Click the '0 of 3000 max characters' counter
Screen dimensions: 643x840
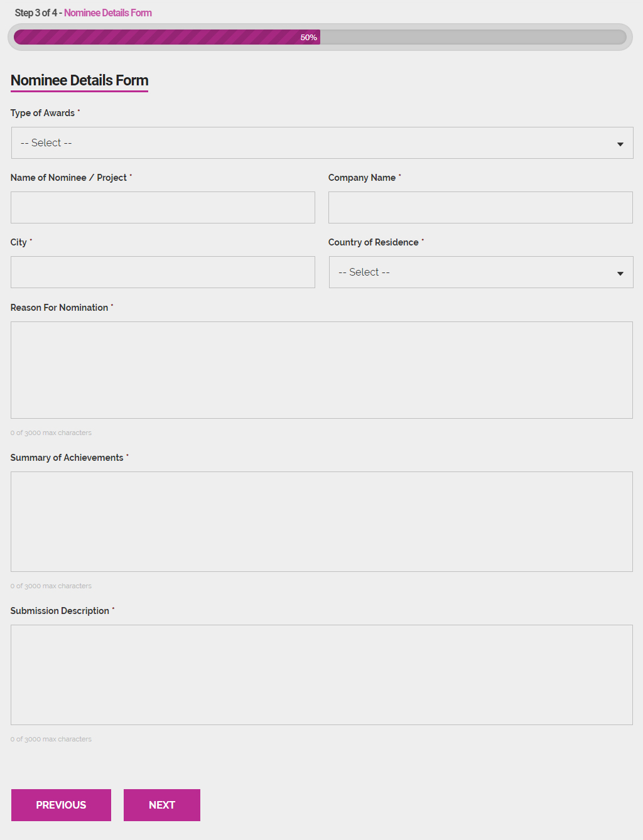click(x=51, y=433)
